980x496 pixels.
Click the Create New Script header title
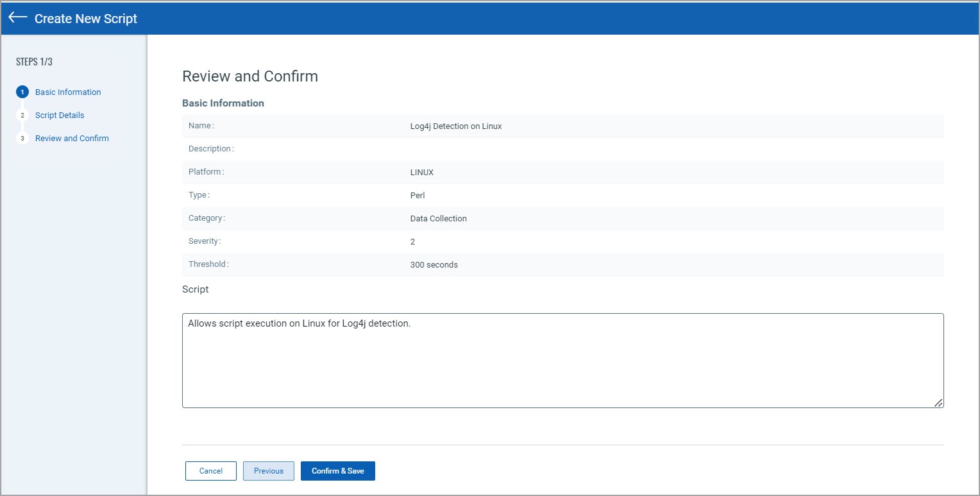(x=86, y=19)
